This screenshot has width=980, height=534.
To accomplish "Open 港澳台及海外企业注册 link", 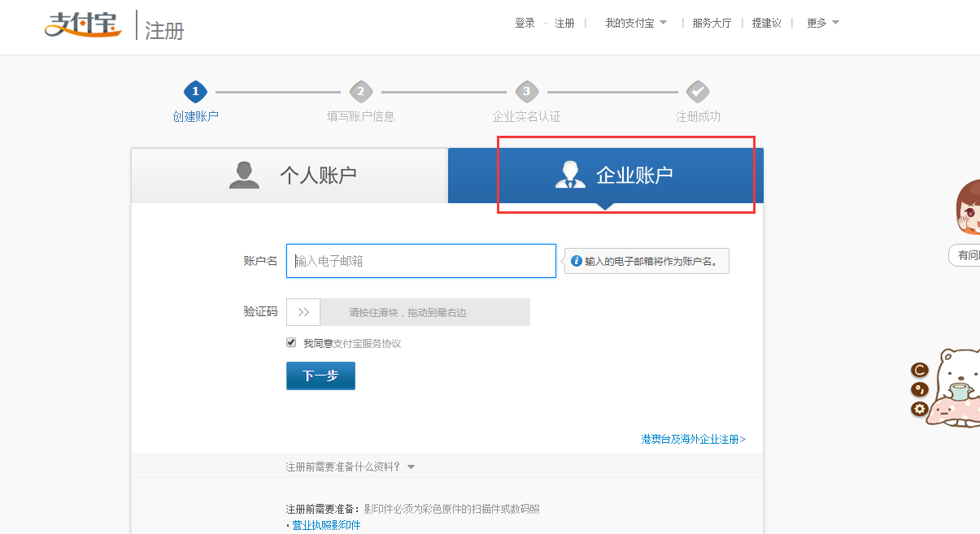I will (x=693, y=439).
